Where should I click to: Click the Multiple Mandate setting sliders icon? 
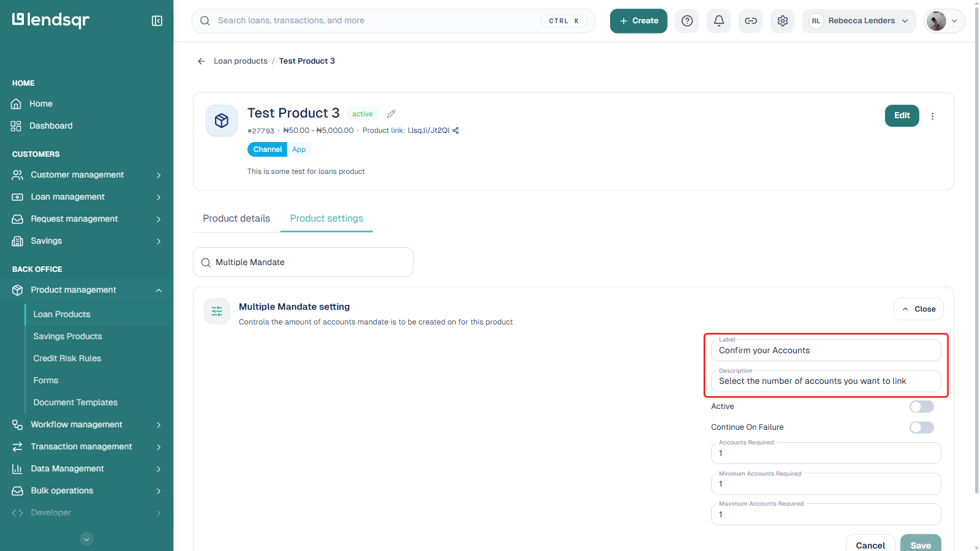point(217,312)
